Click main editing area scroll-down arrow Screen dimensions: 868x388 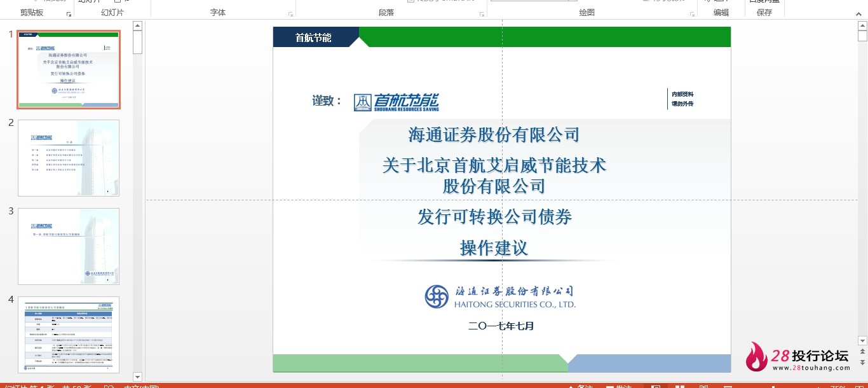(x=862, y=341)
